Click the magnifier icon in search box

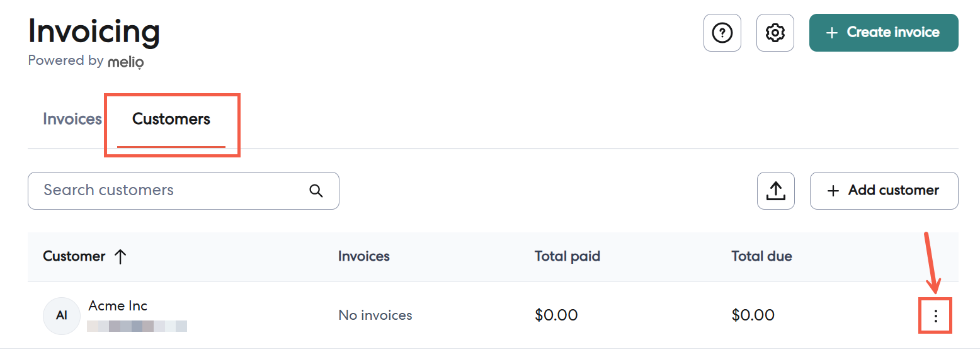pos(316,191)
